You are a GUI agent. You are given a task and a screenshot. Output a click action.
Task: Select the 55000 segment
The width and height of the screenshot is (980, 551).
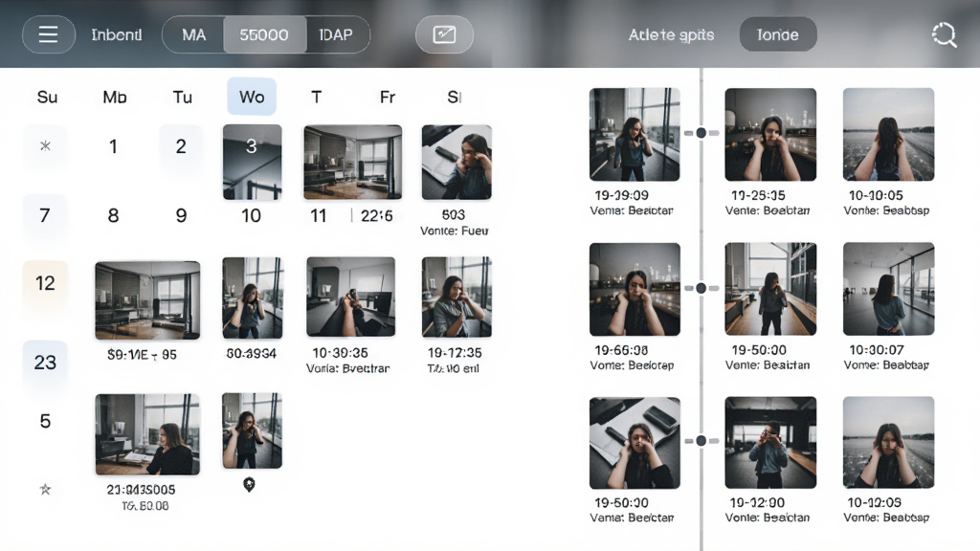[264, 34]
